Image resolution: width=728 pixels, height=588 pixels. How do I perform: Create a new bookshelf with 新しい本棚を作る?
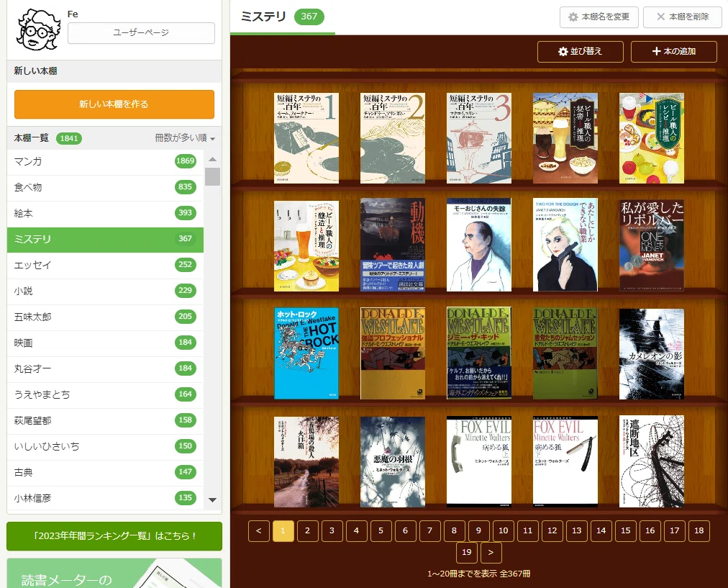[x=114, y=104]
